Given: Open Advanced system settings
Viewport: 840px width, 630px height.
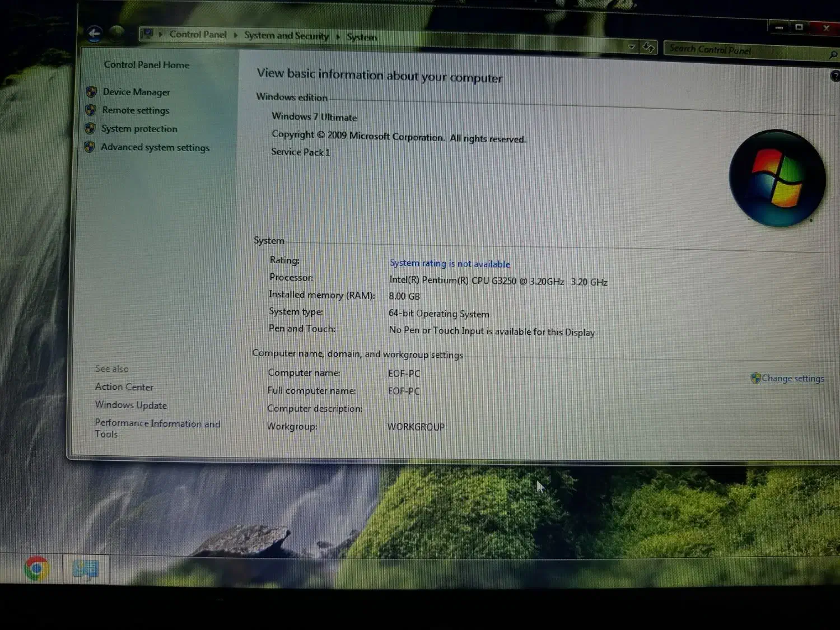Looking at the screenshot, I should tap(155, 147).
